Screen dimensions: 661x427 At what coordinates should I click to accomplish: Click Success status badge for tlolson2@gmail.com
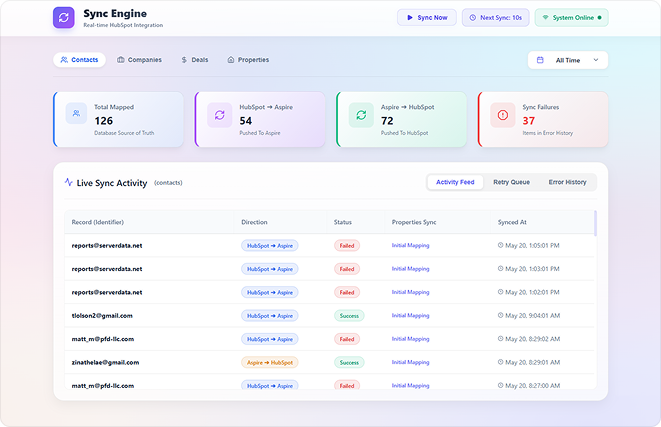click(349, 316)
